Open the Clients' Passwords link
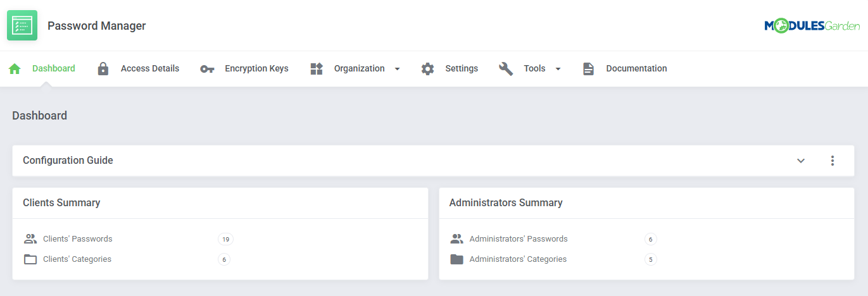This screenshot has height=296, width=868. click(78, 239)
